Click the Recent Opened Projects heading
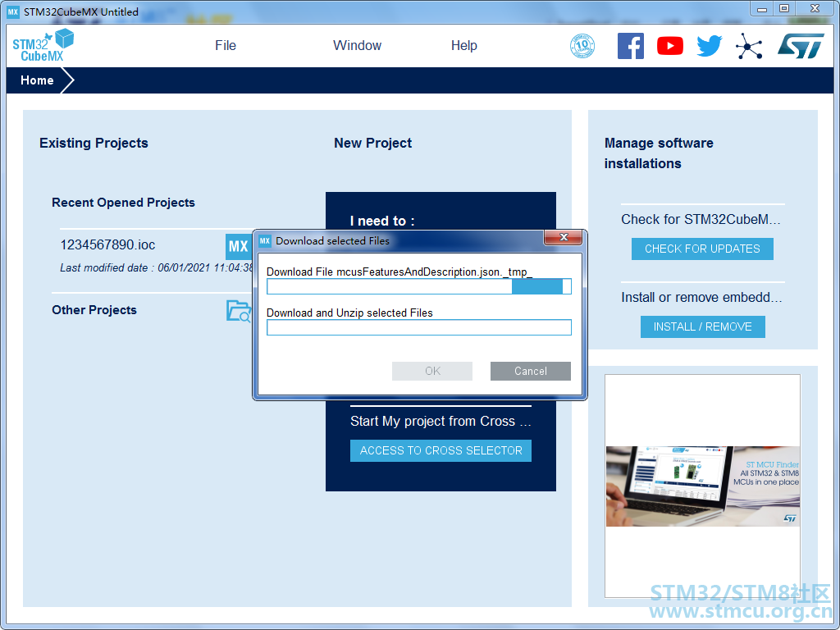The height and width of the screenshot is (630, 840). (123, 203)
